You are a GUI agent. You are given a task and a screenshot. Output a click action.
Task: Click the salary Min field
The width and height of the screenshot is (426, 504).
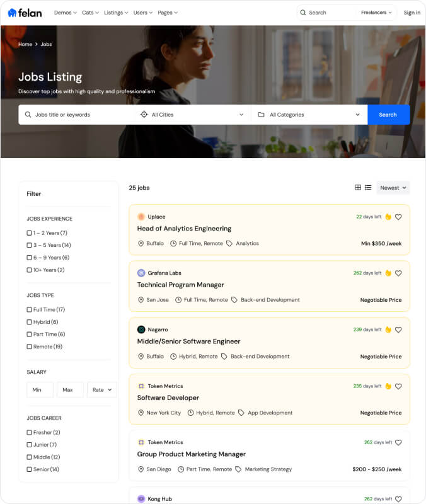(40, 389)
